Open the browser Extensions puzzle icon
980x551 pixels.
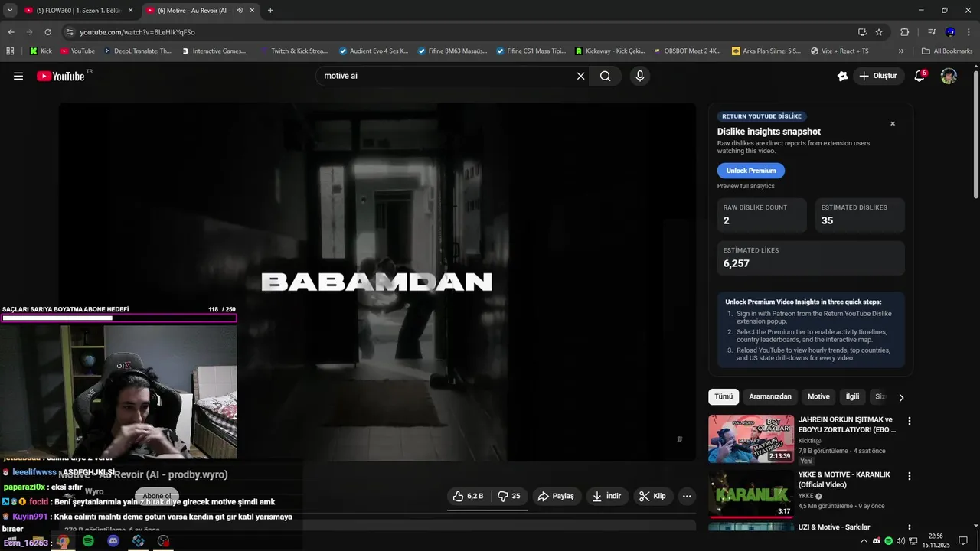click(904, 32)
